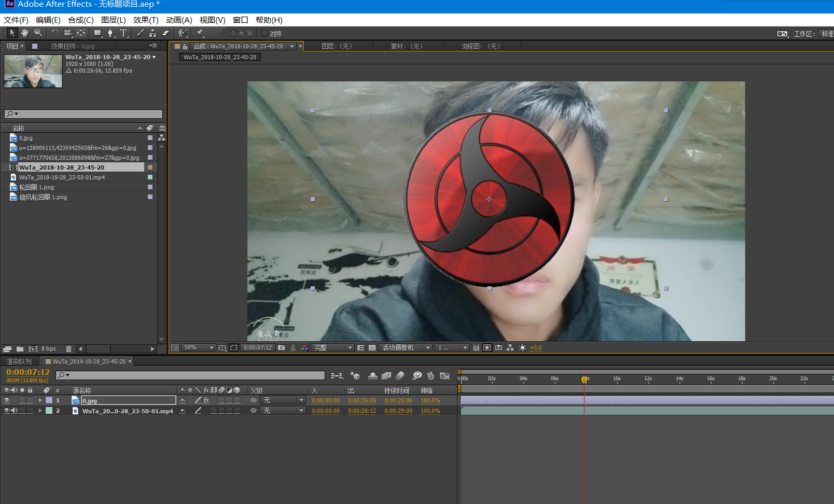
Task: Enable motion blur switch in timeline
Action: [x=400, y=375]
